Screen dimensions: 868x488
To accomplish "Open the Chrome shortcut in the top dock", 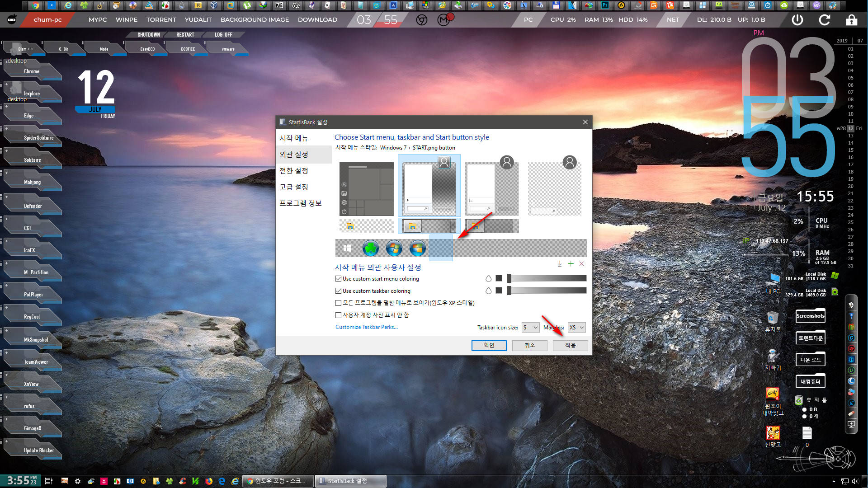I will pyautogui.click(x=35, y=5).
